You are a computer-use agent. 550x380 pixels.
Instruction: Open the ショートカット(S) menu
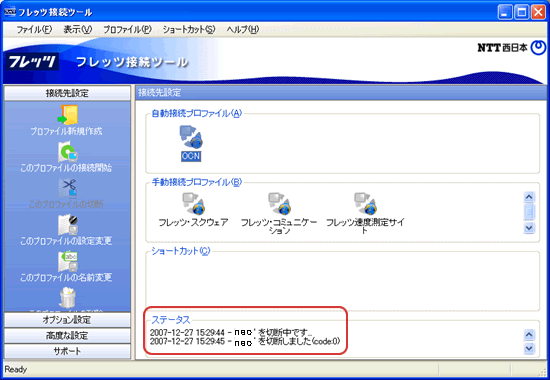(189, 29)
